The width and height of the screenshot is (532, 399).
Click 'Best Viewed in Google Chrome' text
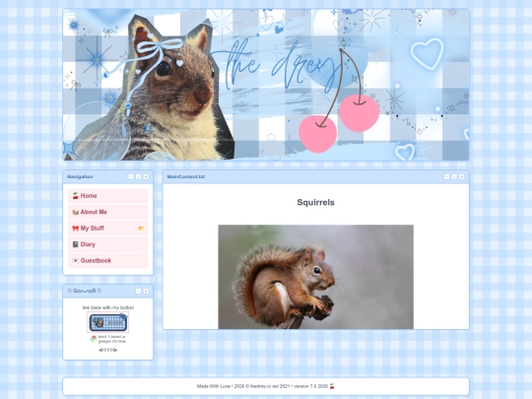coord(112,339)
